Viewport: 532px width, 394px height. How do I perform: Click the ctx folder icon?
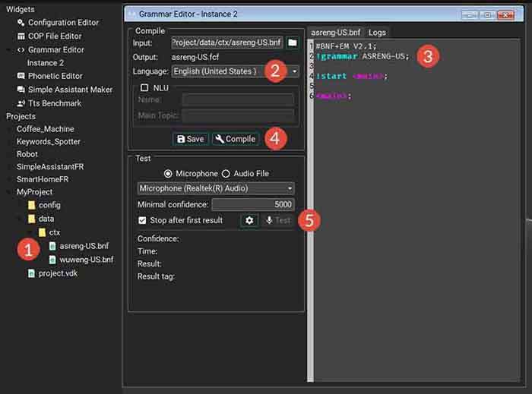(x=42, y=232)
